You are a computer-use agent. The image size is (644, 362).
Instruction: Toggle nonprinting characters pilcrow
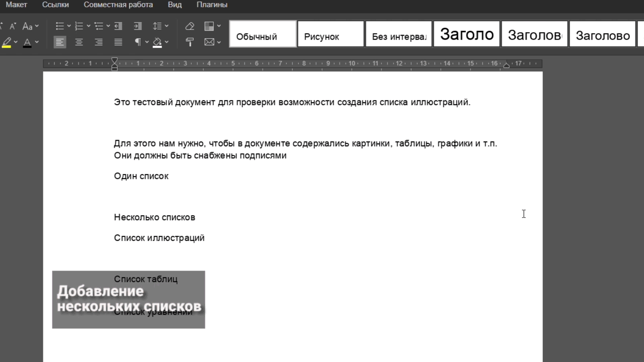pos(137,42)
